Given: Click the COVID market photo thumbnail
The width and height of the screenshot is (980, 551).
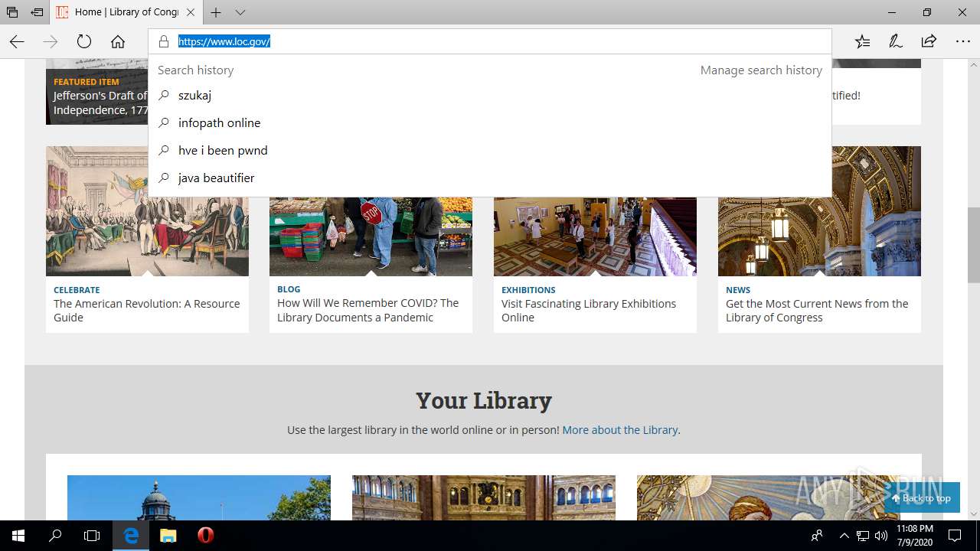Looking at the screenshot, I should pyautogui.click(x=371, y=236).
